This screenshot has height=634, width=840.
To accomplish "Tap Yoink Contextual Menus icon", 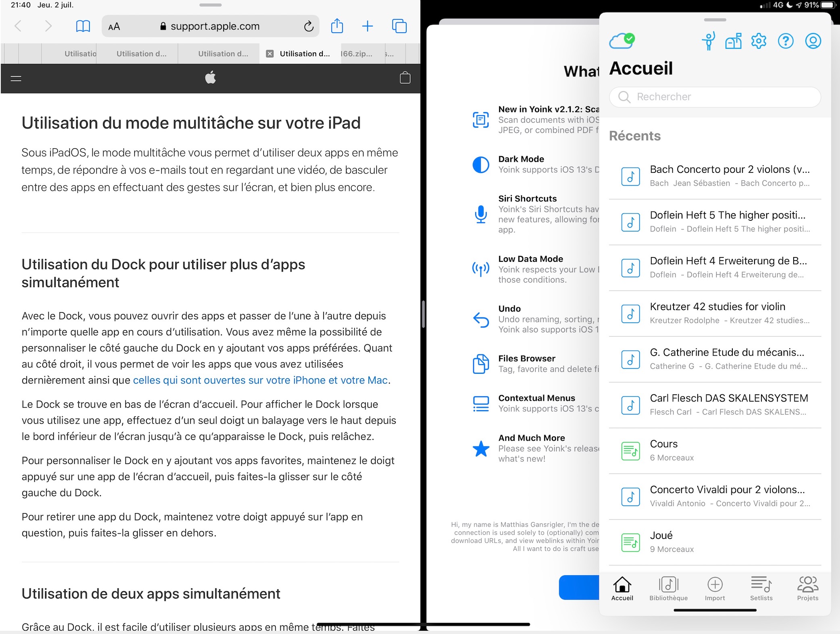I will pyautogui.click(x=480, y=404).
